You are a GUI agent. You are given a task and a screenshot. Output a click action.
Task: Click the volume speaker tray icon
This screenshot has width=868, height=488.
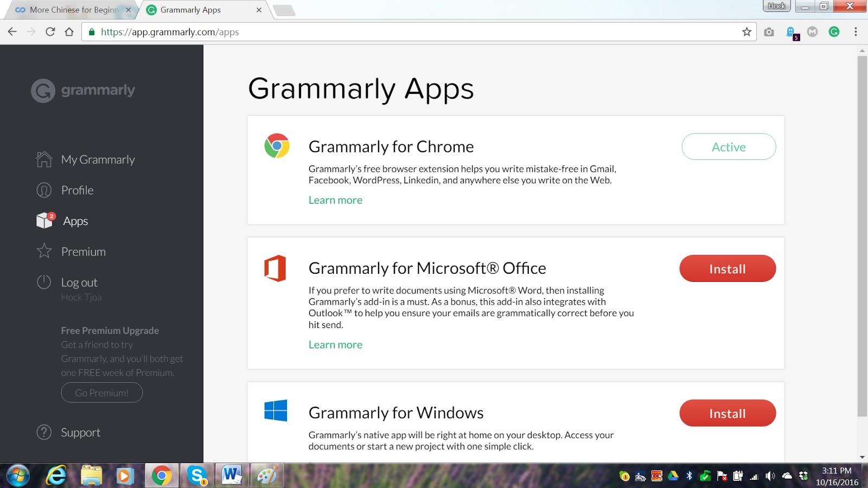click(770, 476)
